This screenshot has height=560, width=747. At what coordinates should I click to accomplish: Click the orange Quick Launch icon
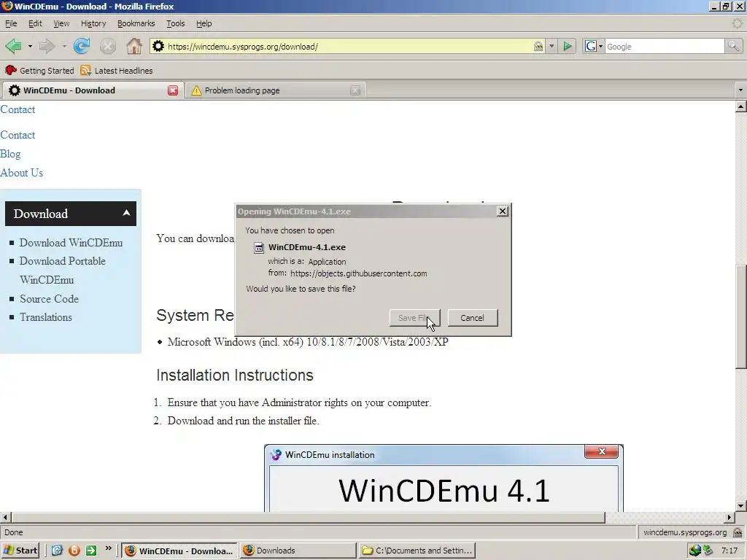[x=74, y=551]
